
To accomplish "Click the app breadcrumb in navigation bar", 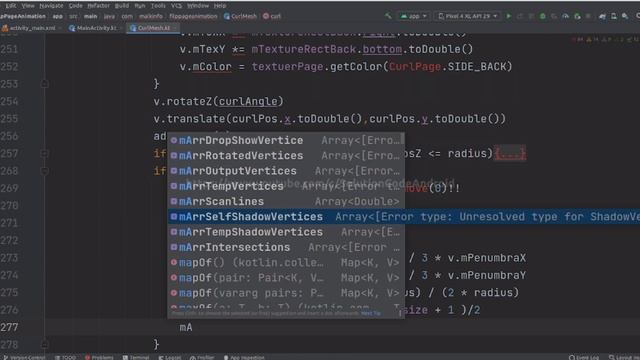I will (58, 16).
